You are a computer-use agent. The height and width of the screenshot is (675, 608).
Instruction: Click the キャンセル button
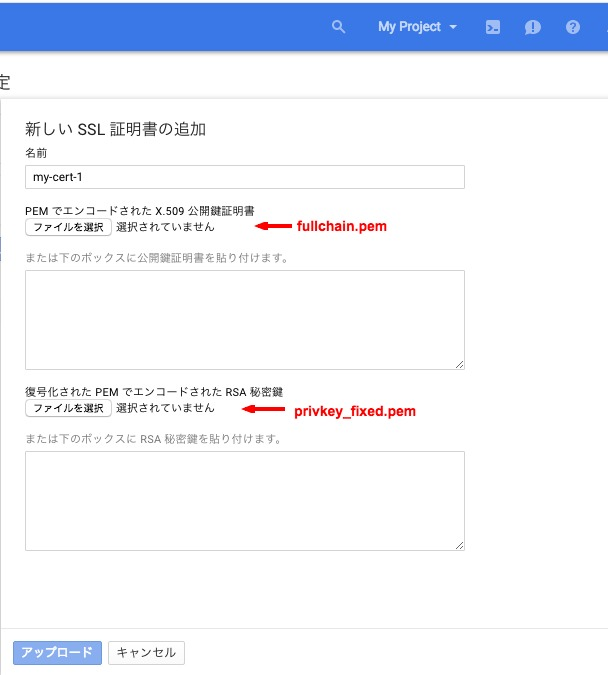point(146,653)
